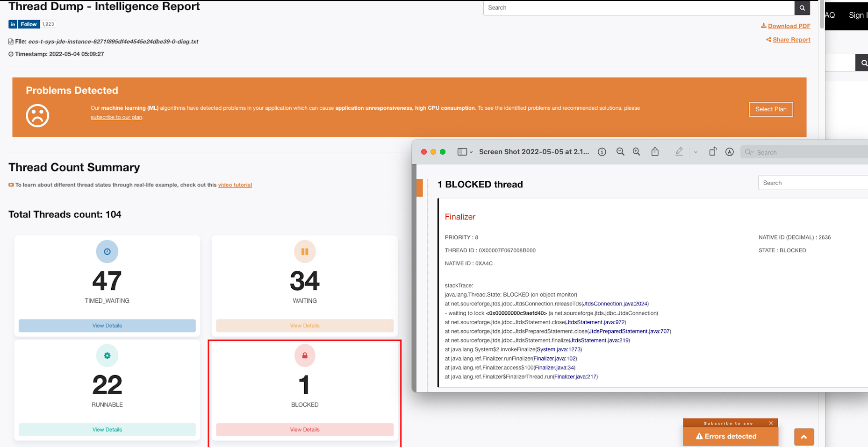Follow the video tutorial link

235,185
